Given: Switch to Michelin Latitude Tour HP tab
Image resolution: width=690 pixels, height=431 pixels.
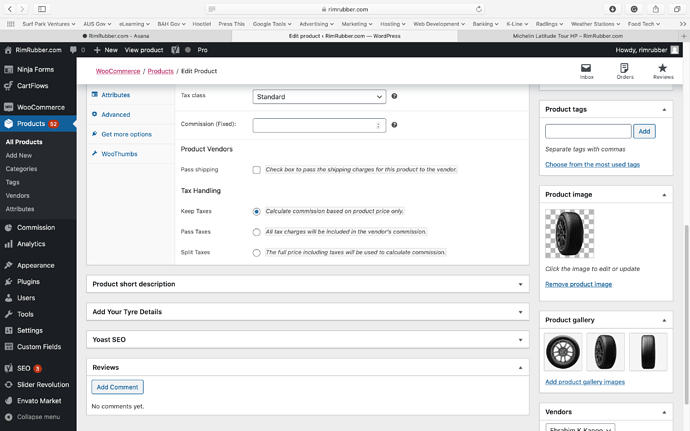Looking at the screenshot, I should pyautogui.click(x=568, y=36).
